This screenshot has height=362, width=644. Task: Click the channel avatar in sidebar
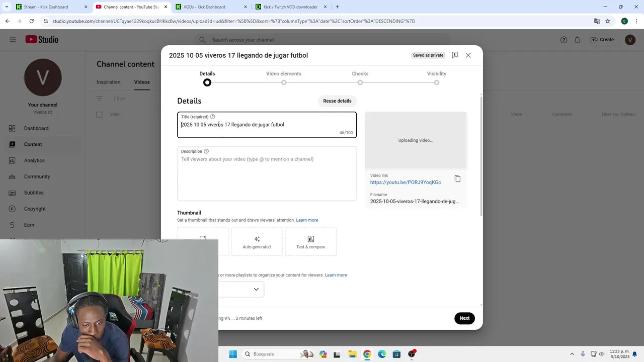click(43, 77)
